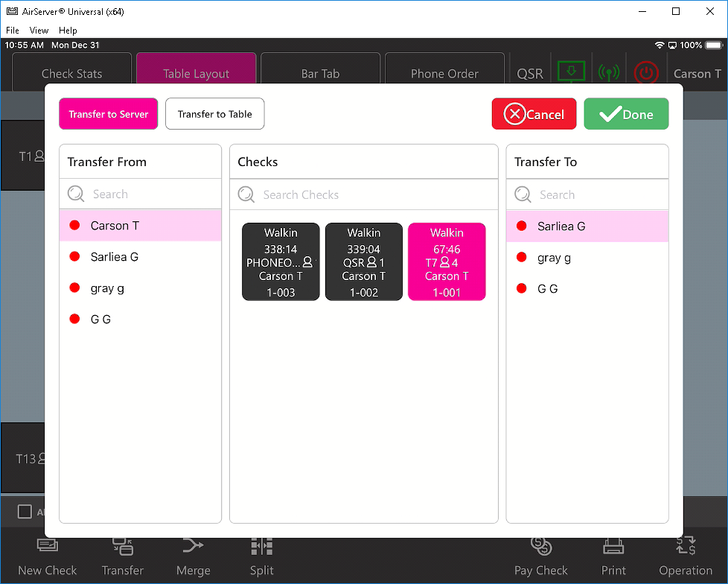Confirm transfer with Done button

click(x=626, y=114)
